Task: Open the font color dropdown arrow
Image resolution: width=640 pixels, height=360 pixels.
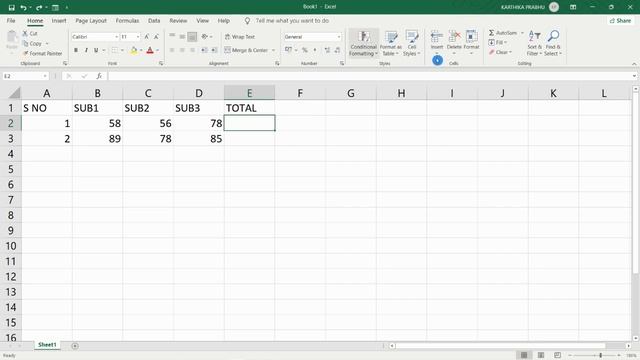Action: 157,50
